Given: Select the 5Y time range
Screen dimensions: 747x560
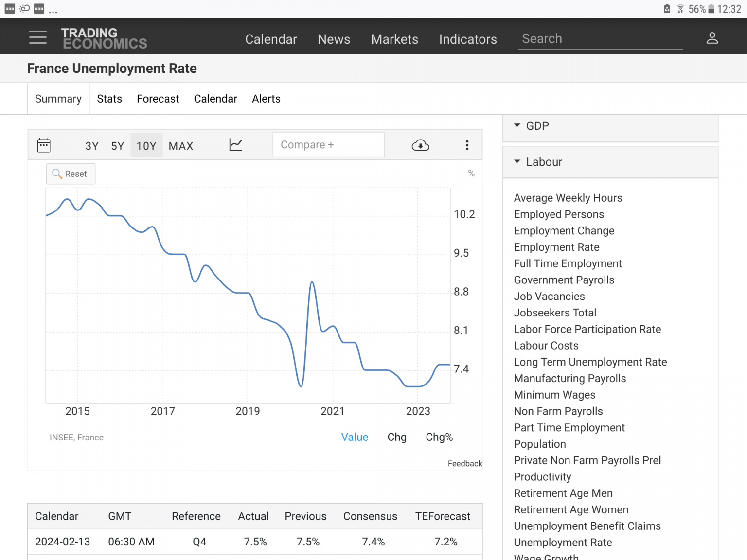Looking at the screenshot, I should (118, 146).
